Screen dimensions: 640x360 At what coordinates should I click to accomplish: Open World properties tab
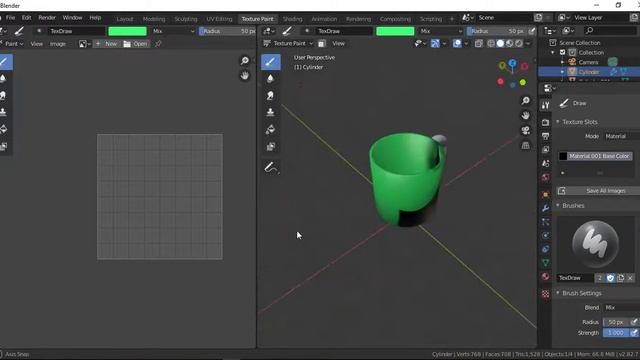point(545,177)
